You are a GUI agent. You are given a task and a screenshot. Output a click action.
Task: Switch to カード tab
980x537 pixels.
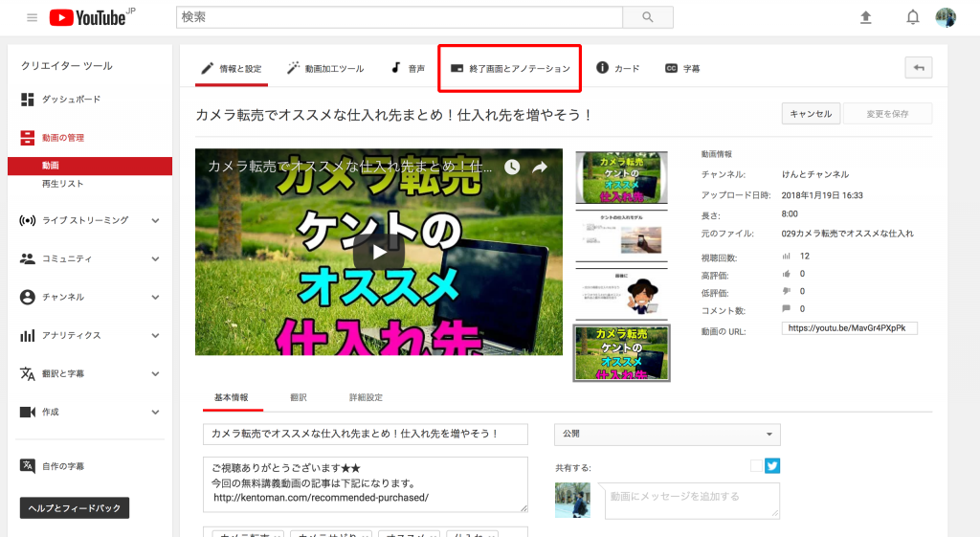click(x=617, y=69)
